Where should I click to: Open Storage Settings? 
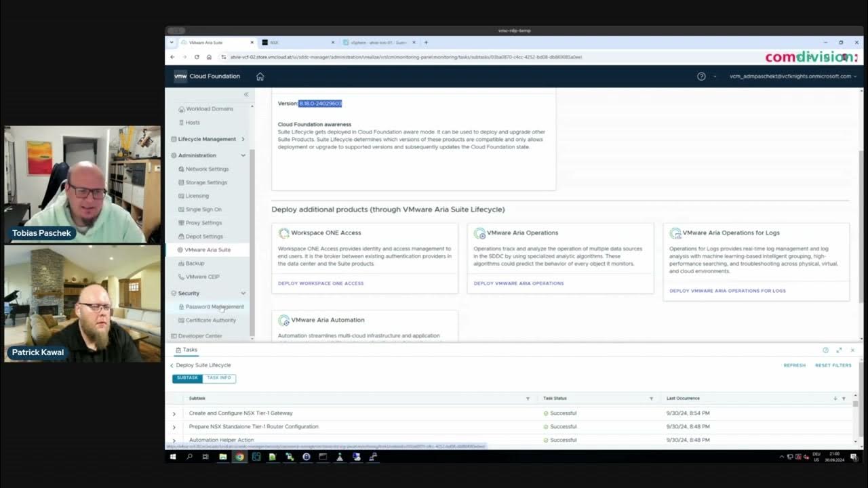click(x=206, y=183)
